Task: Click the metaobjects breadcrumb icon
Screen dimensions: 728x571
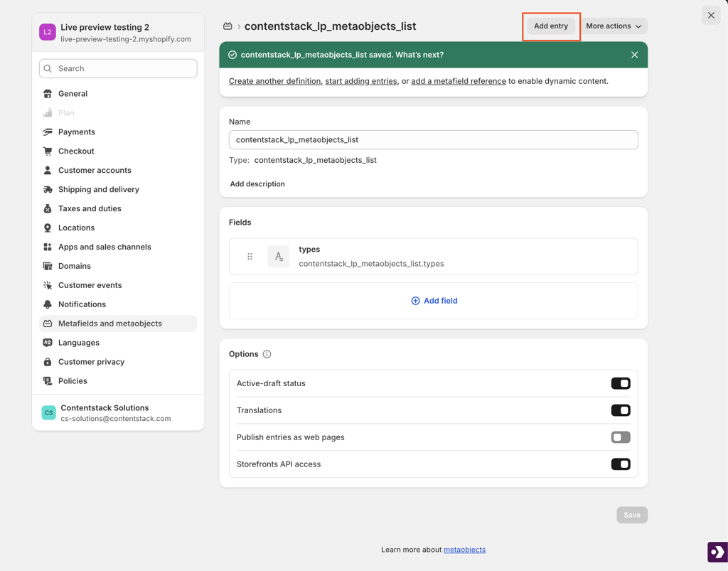Action: coord(227,26)
